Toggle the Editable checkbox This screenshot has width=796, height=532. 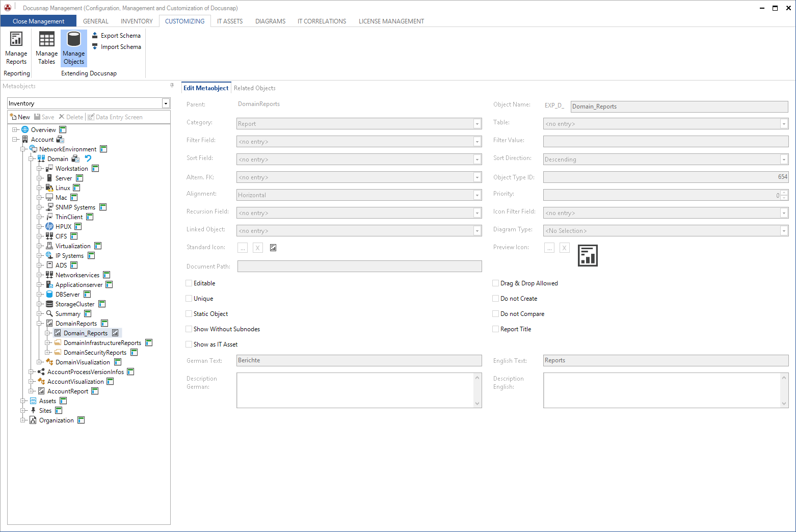[x=189, y=283]
